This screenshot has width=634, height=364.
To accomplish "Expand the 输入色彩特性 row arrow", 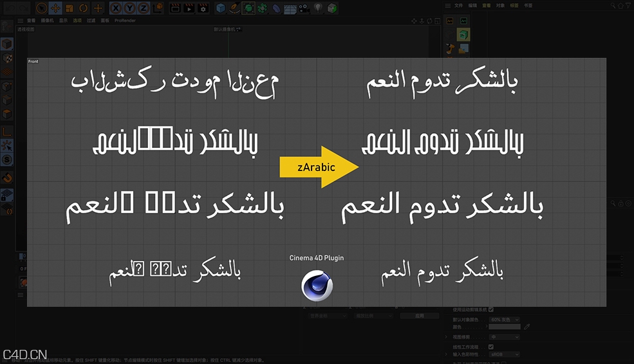I will (x=447, y=354).
